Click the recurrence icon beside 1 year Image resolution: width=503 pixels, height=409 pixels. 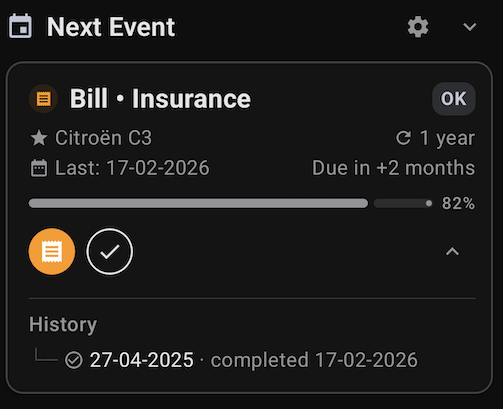tap(404, 138)
